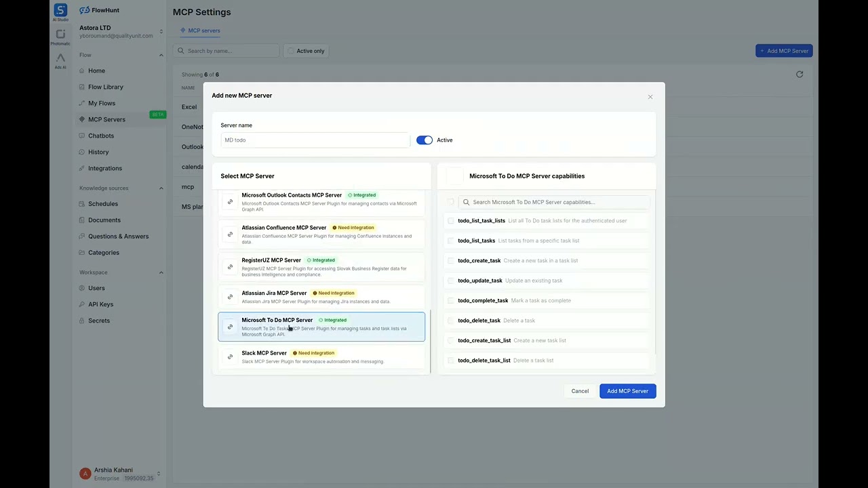
Task: Open Flow Library in the sidebar
Action: tap(106, 87)
